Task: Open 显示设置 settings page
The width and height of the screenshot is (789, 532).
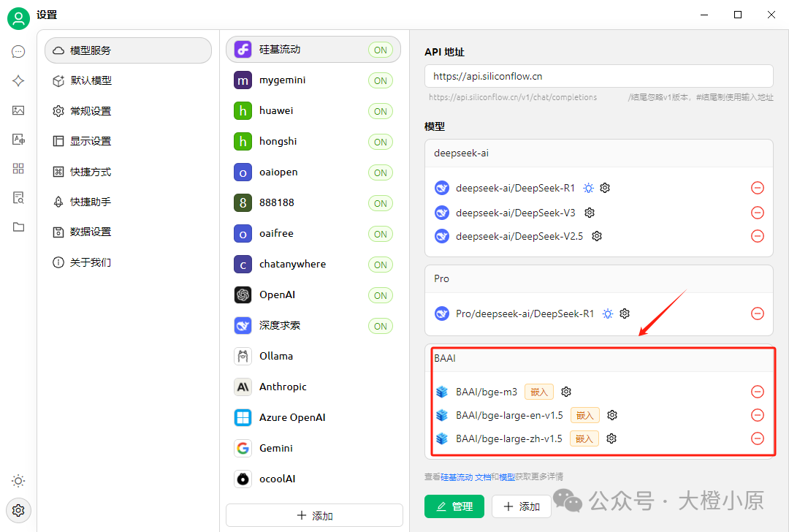Action: tap(129, 141)
